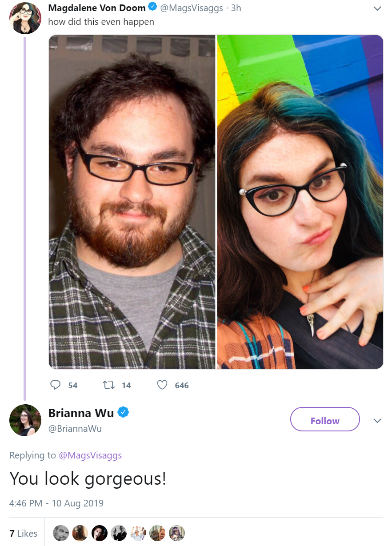The width and height of the screenshot is (392, 546).
Task: Open first liker's avatar in likes row
Action: (61, 533)
